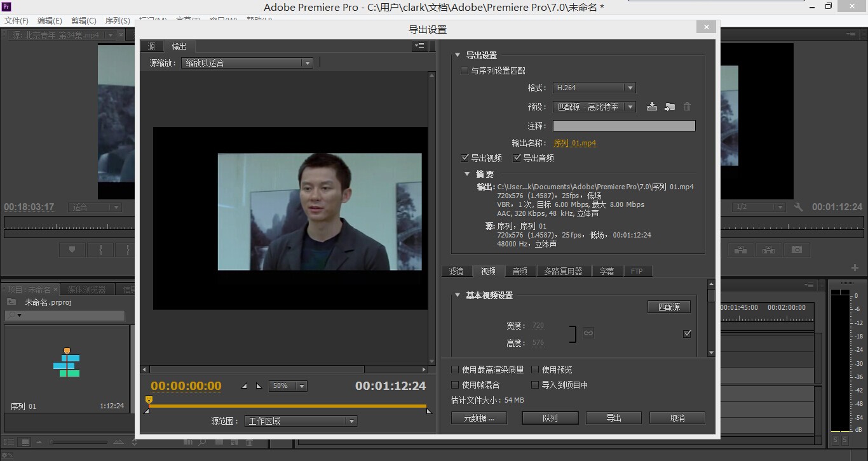
Task: Click the current timecode 00:00:00:00
Action: (x=186, y=385)
